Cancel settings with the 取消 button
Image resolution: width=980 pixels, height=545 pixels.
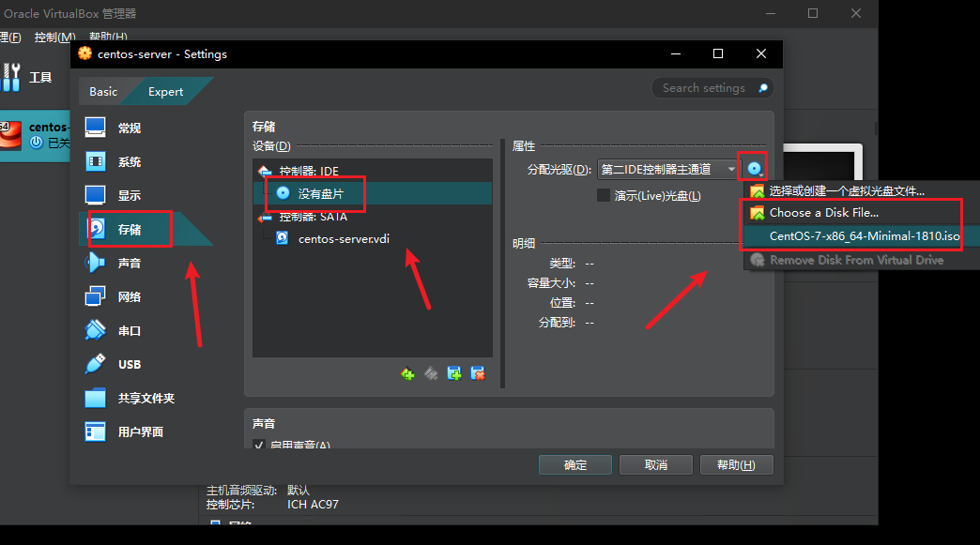655,465
